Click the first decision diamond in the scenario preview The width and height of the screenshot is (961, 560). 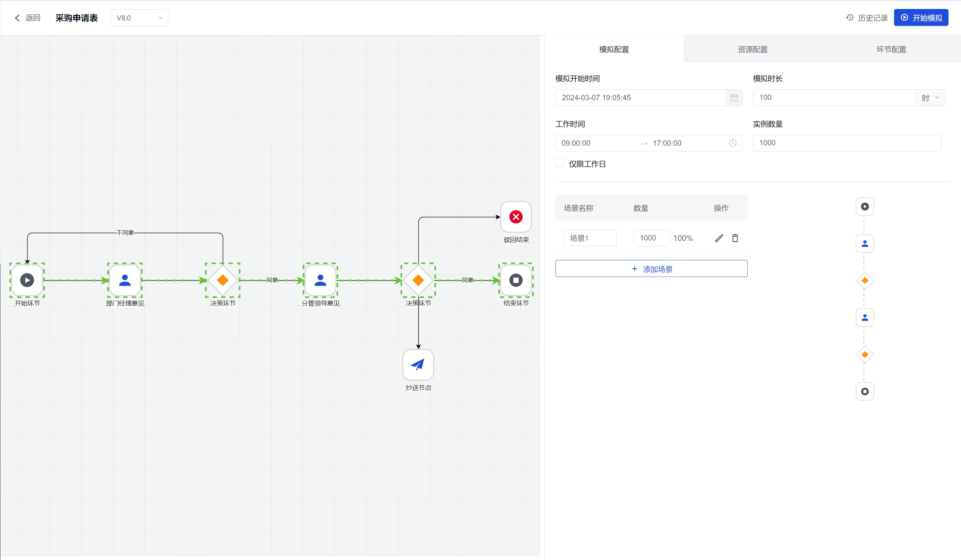pos(865,280)
